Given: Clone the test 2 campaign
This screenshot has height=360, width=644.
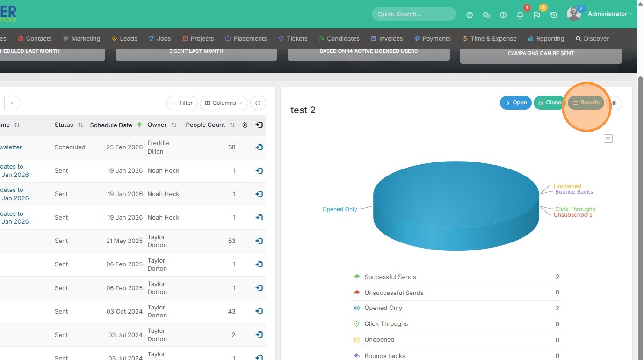Looking at the screenshot, I should (x=550, y=103).
